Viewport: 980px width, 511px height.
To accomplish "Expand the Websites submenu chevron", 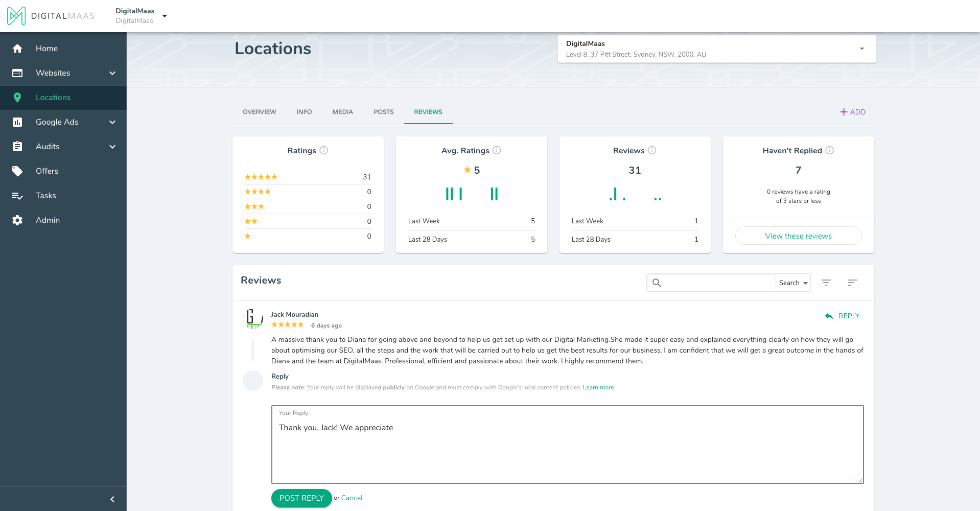I will point(112,73).
